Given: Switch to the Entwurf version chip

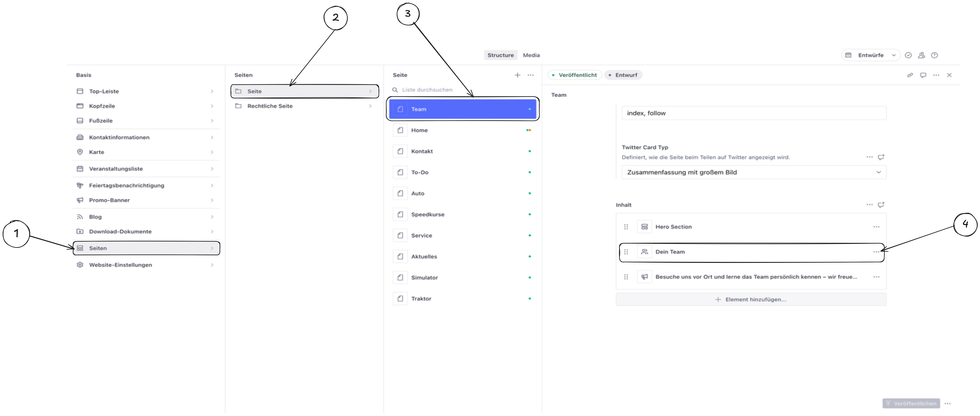Looking at the screenshot, I should 623,75.
